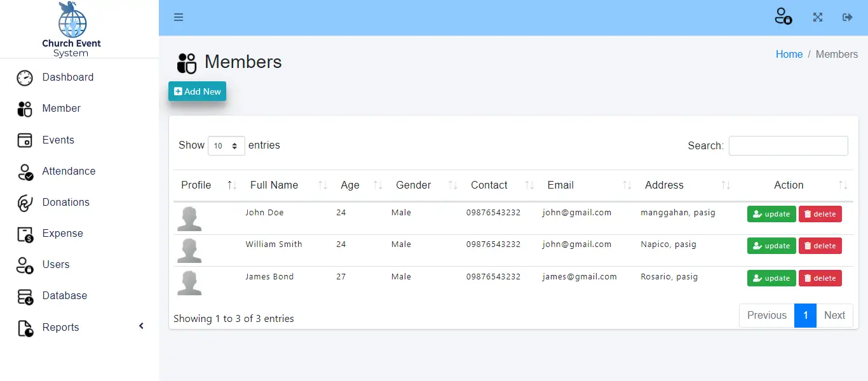868x381 pixels.
Task: Open the Home breadcrumb link
Action: (789, 54)
